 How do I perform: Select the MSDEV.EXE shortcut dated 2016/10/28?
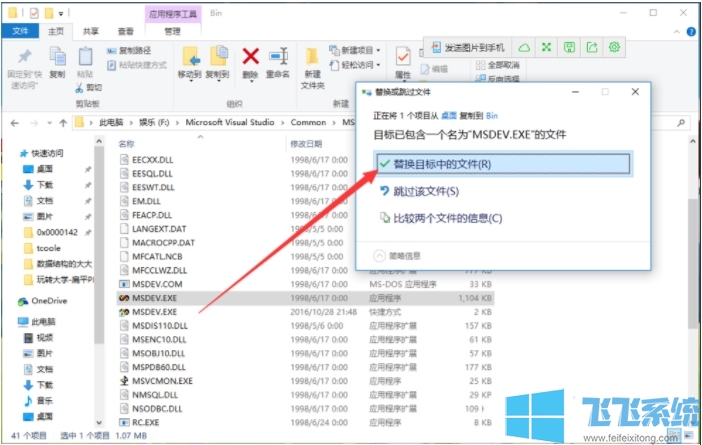(x=305, y=312)
